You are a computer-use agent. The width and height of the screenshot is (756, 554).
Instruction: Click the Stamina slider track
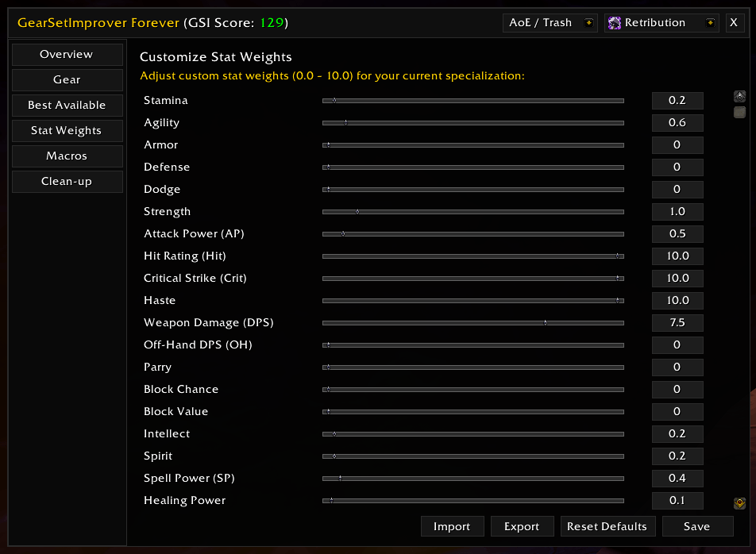click(473, 101)
